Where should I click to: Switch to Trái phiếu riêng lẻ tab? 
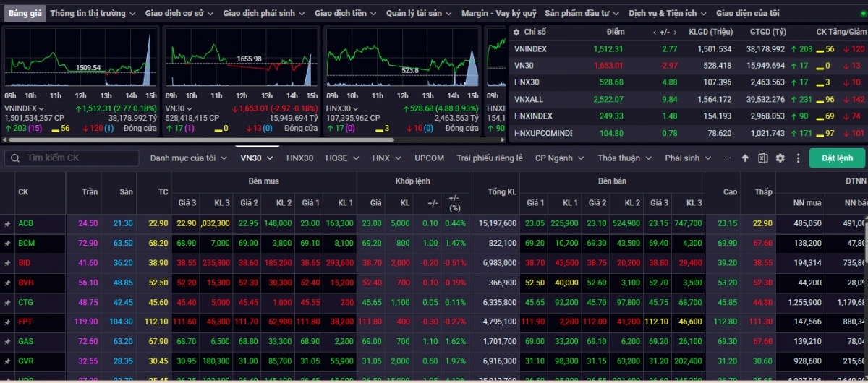490,158
